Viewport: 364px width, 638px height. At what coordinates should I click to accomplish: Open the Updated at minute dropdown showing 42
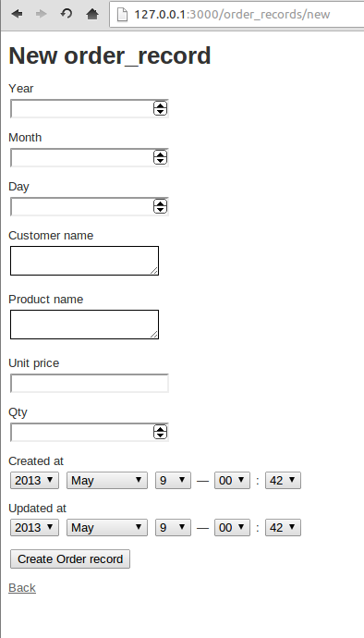coord(283,528)
